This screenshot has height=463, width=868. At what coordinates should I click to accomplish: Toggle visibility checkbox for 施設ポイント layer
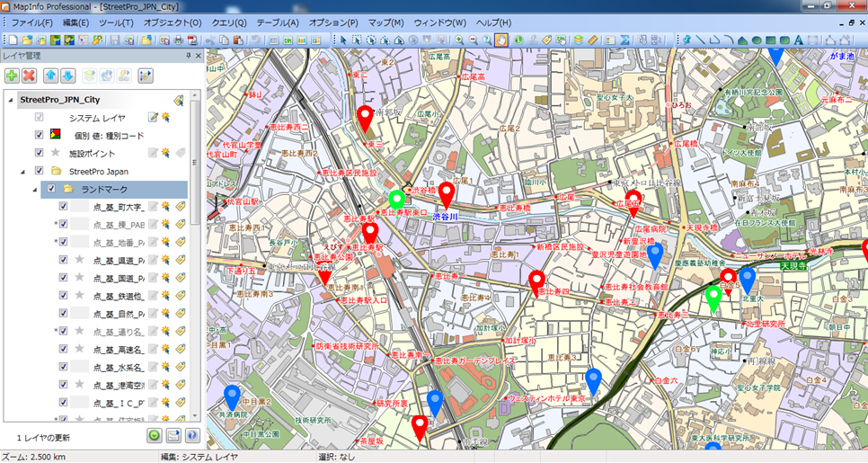(x=39, y=152)
